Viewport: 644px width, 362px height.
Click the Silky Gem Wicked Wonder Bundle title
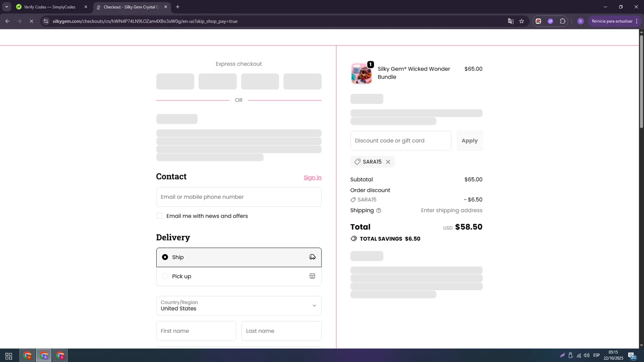[414, 73]
